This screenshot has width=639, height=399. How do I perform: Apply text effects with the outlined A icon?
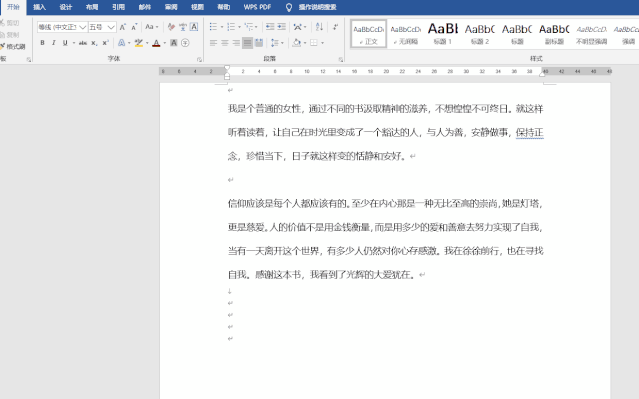click(x=121, y=43)
